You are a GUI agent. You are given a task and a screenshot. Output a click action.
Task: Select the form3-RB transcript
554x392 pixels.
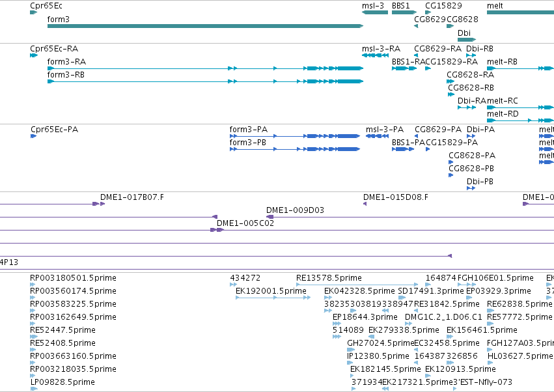pyautogui.click(x=205, y=81)
